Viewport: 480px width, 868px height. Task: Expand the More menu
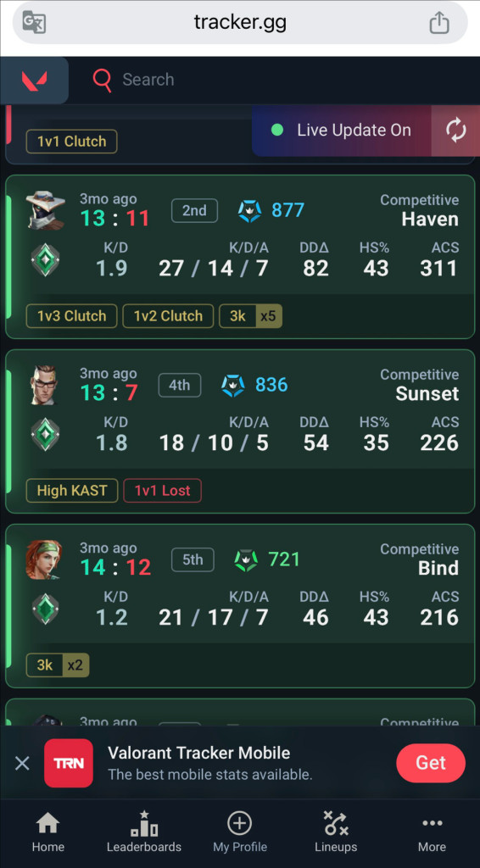[432, 832]
